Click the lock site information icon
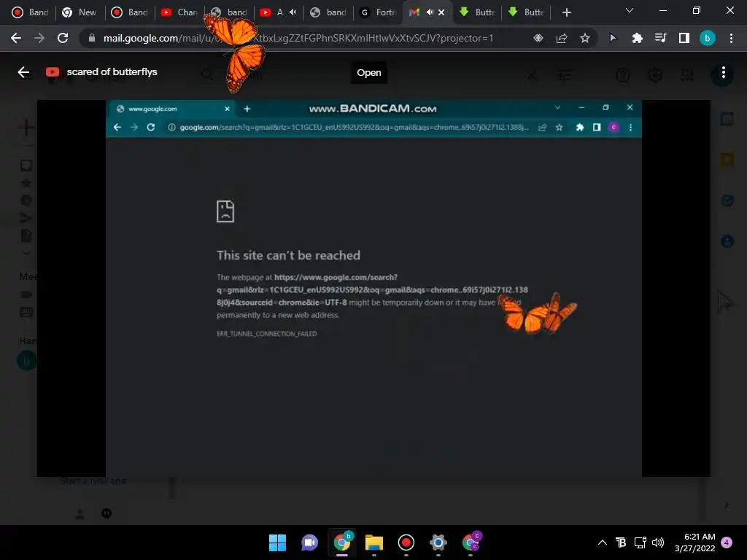Screen dimensions: 747x560 tap(92, 38)
